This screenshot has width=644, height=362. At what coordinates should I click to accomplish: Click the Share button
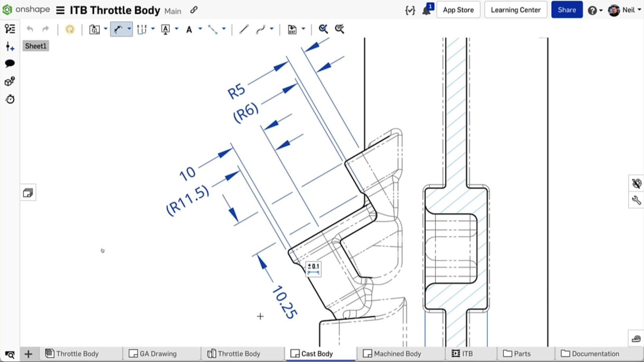point(566,10)
